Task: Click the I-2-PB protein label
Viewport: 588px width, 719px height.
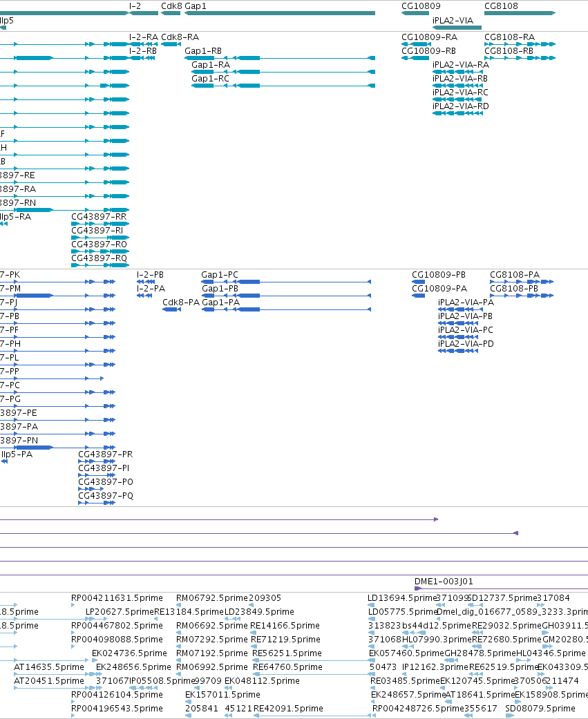Action: (x=150, y=275)
